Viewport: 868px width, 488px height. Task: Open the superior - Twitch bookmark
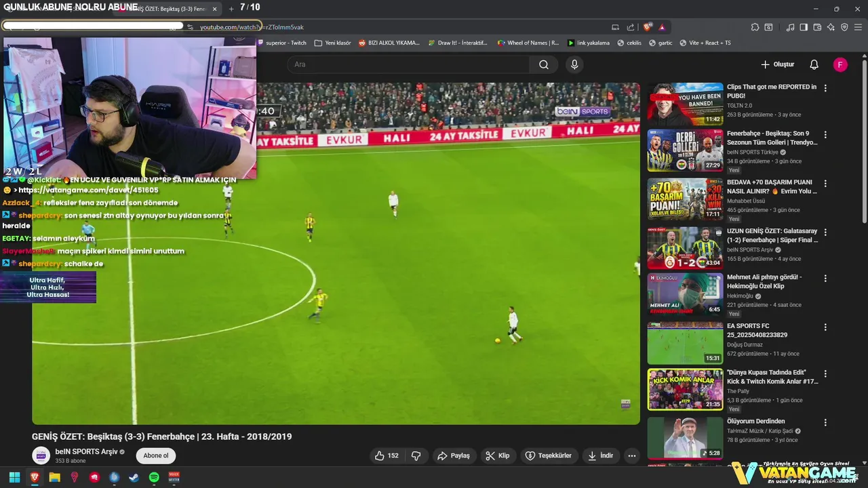click(x=281, y=43)
